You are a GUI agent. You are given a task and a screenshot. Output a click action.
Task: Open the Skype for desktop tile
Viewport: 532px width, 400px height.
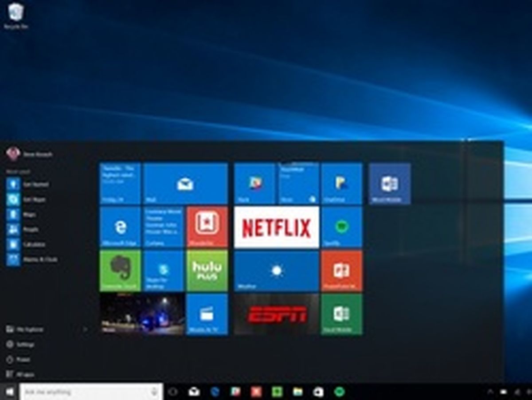pyautogui.click(x=164, y=270)
